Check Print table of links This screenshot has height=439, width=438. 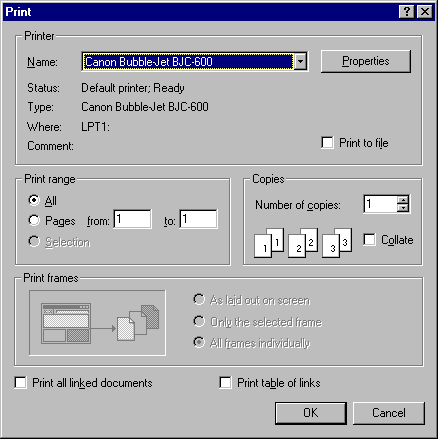coord(225,383)
